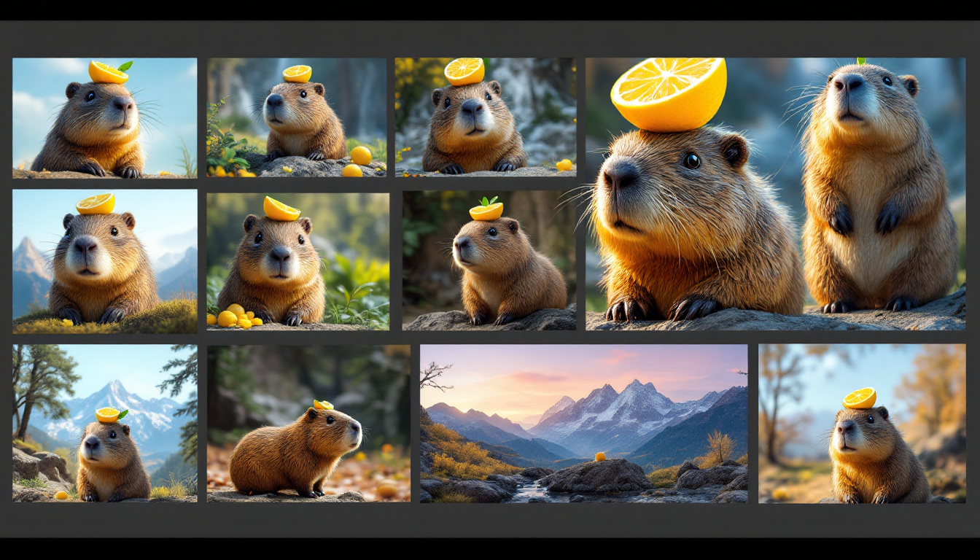Screen dimensions: 980x560
Task: Click the eye of the close-up marmot under the giant lemon
Action: 691,160
